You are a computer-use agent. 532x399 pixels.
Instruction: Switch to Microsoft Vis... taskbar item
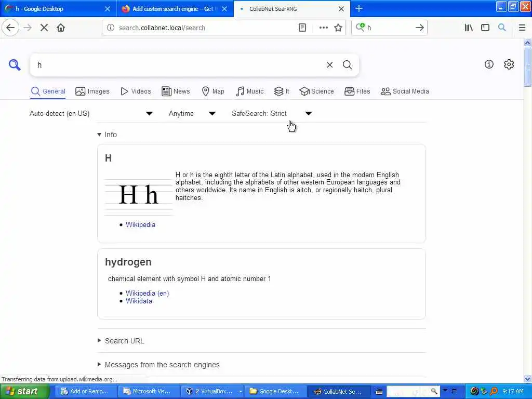149,391
